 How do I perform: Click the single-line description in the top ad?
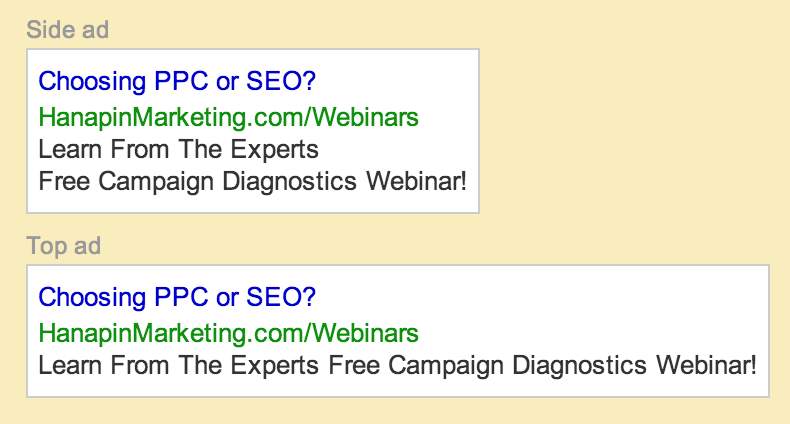click(398, 366)
